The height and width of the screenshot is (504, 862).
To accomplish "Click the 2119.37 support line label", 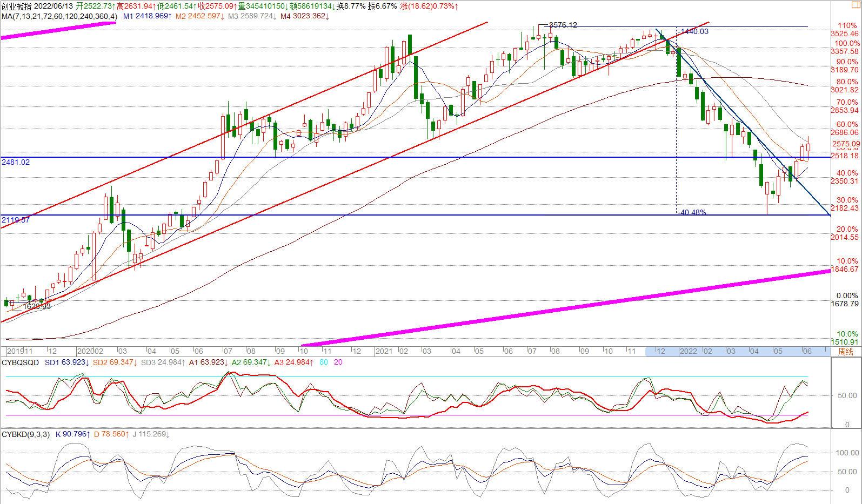I will [x=16, y=220].
